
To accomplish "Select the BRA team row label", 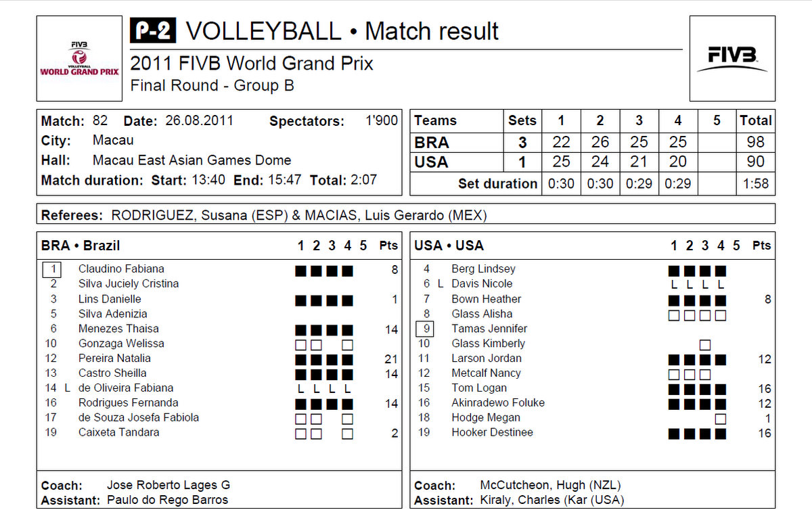I will click(432, 143).
